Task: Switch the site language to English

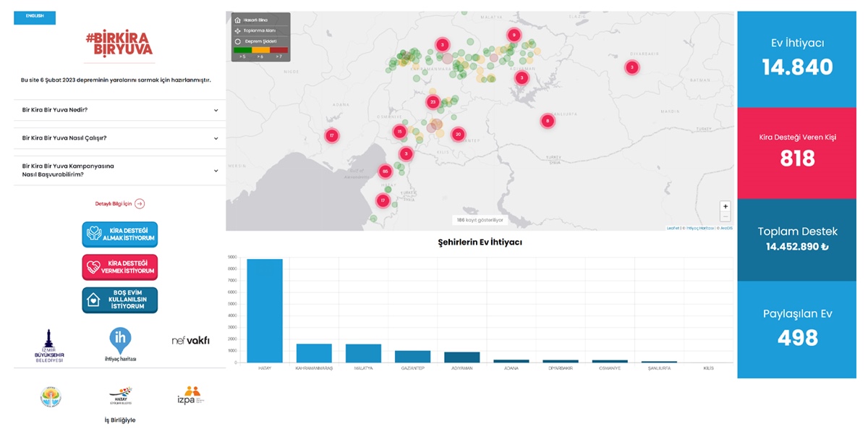Action: (34, 16)
